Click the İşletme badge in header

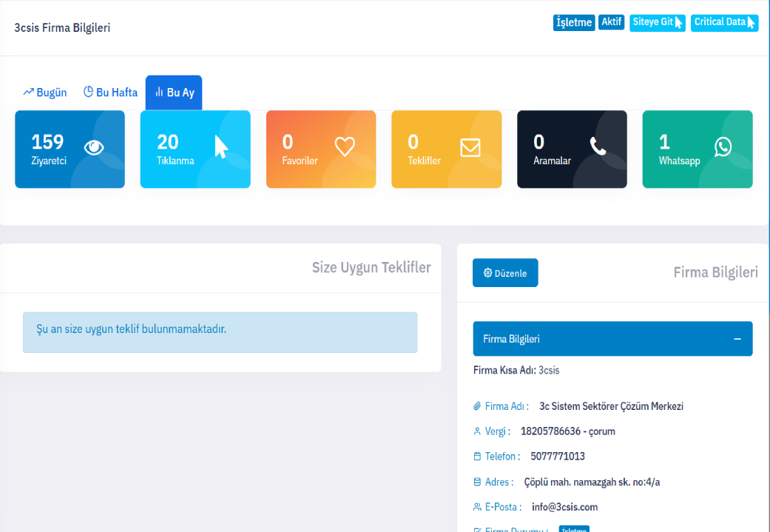click(574, 23)
